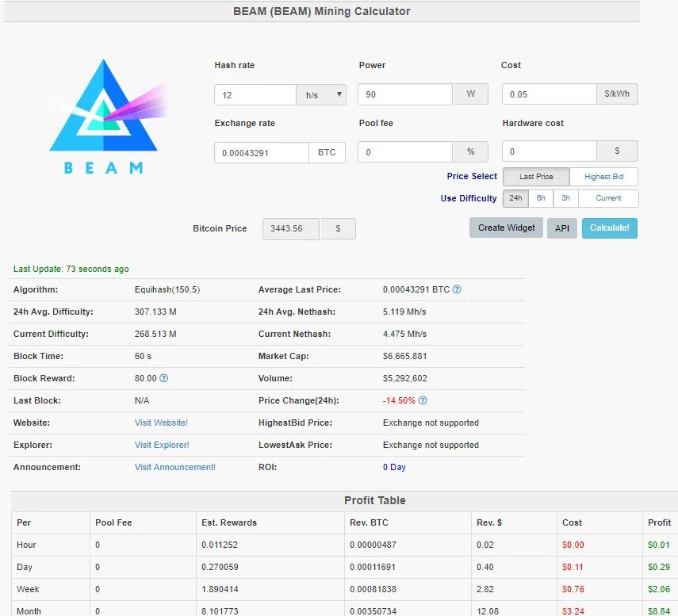Click the BTC unit label of Exchange rate
The image size is (678, 616).
pos(327,152)
